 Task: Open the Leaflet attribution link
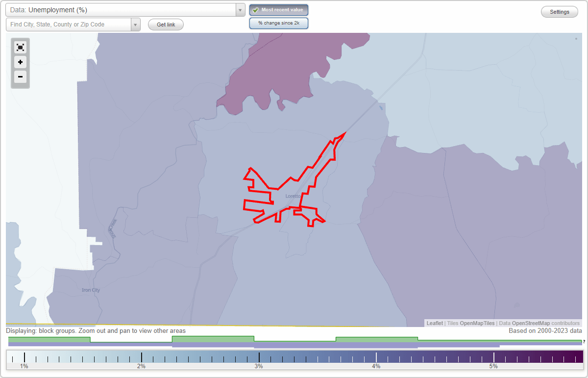point(435,323)
